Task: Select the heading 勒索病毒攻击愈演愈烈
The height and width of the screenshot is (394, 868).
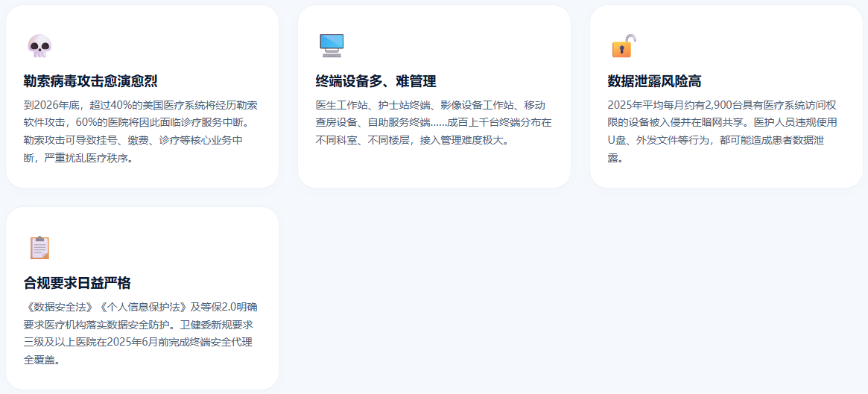Action: (91, 81)
